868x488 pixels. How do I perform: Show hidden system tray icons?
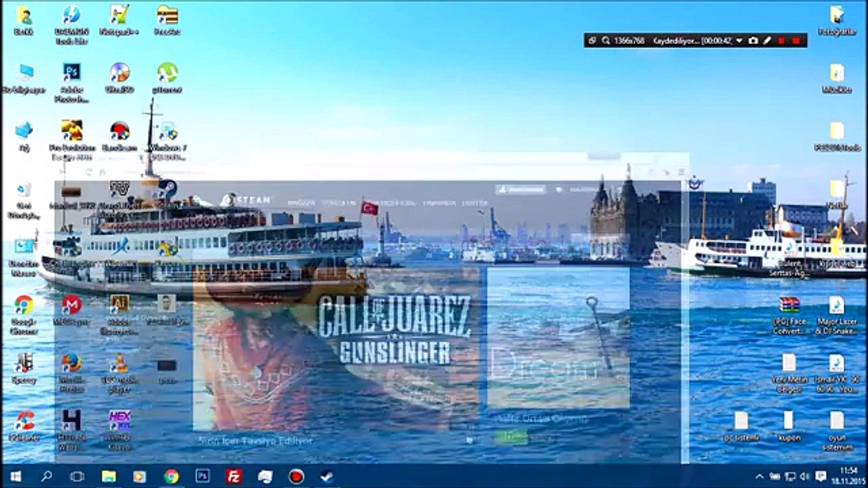[759, 476]
